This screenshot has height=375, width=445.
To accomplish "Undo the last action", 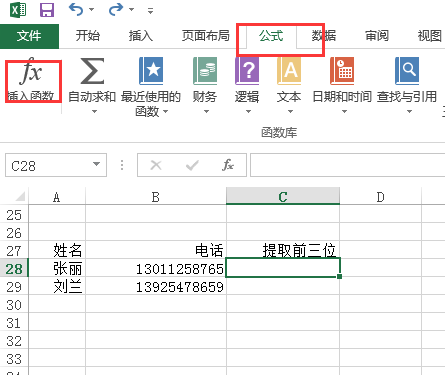I will (76, 9).
